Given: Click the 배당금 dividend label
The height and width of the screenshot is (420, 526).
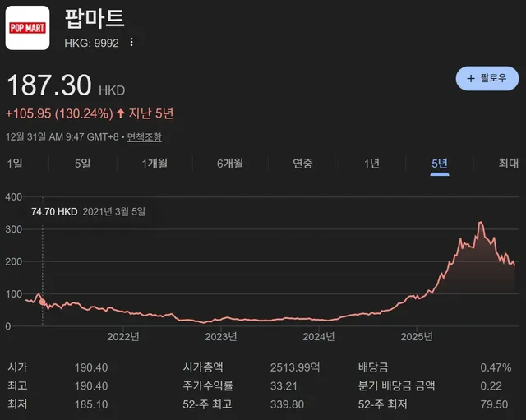Looking at the screenshot, I should click(x=372, y=367).
